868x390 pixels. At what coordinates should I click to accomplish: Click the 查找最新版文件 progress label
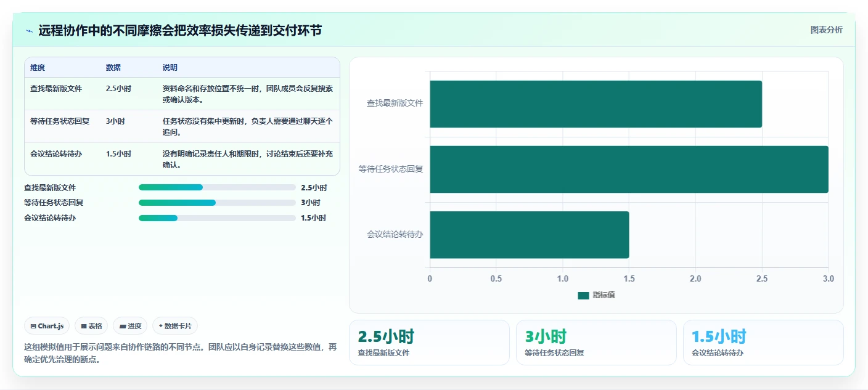pyautogui.click(x=50, y=187)
